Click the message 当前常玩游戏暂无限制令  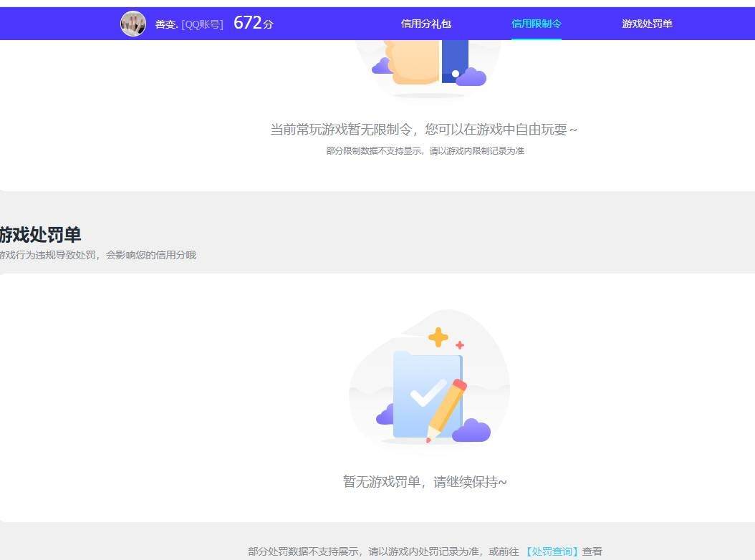424,130
